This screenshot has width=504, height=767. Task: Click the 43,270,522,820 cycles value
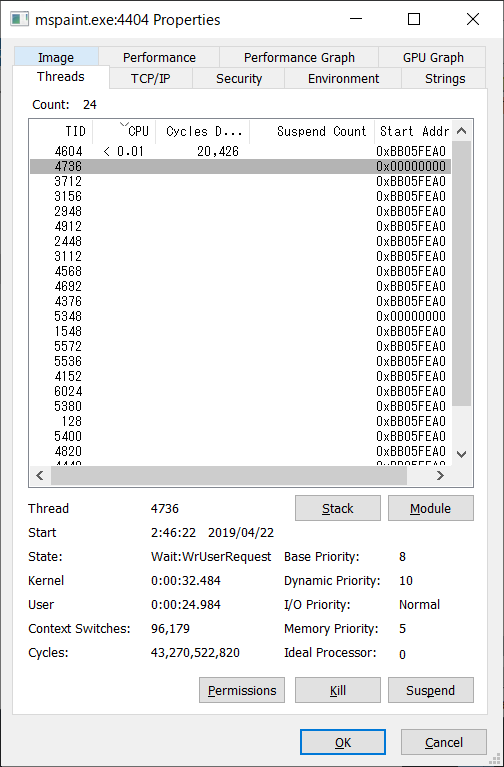195,653
